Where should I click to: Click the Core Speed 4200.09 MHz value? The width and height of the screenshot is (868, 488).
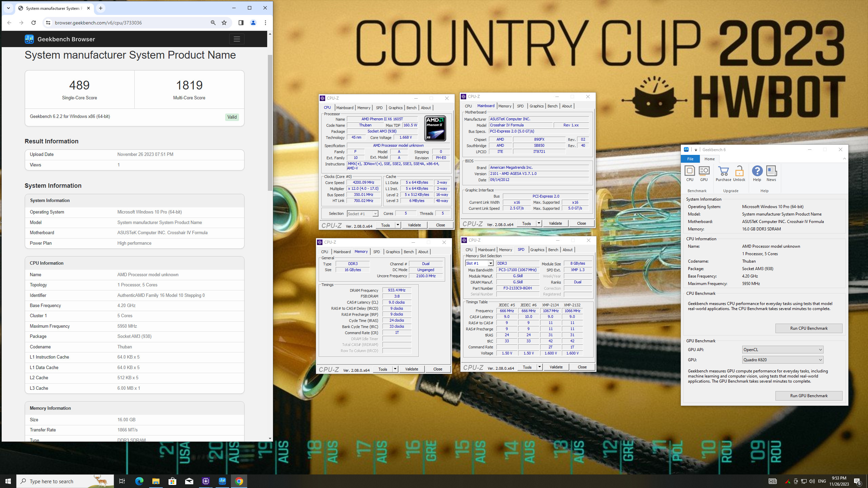[x=363, y=182]
